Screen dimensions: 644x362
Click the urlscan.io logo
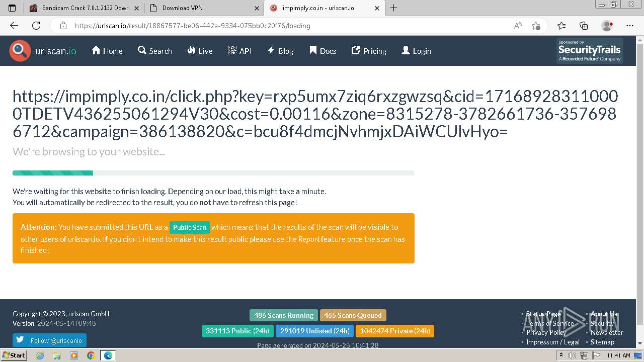click(43, 51)
